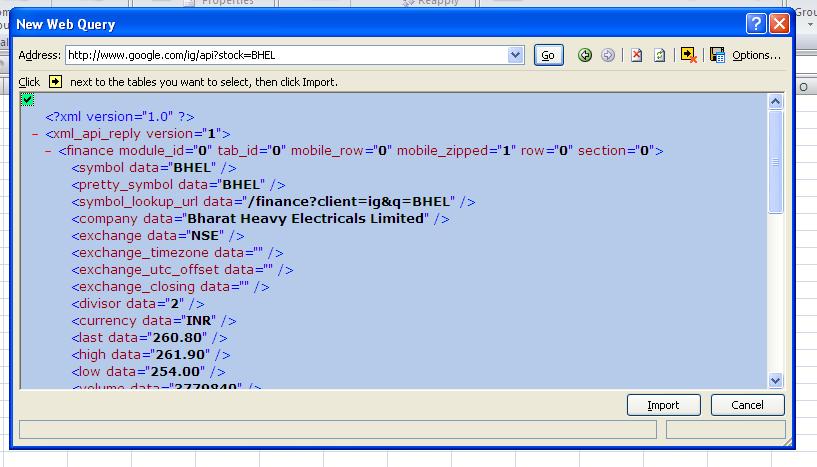The height and width of the screenshot is (467, 817).
Task: Click the Forward navigation arrow icon
Action: (608, 55)
